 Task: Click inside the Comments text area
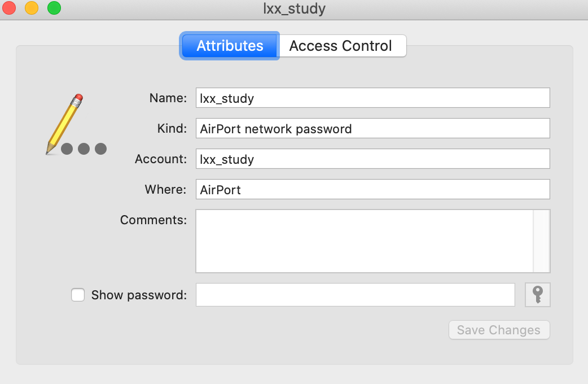pos(364,241)
